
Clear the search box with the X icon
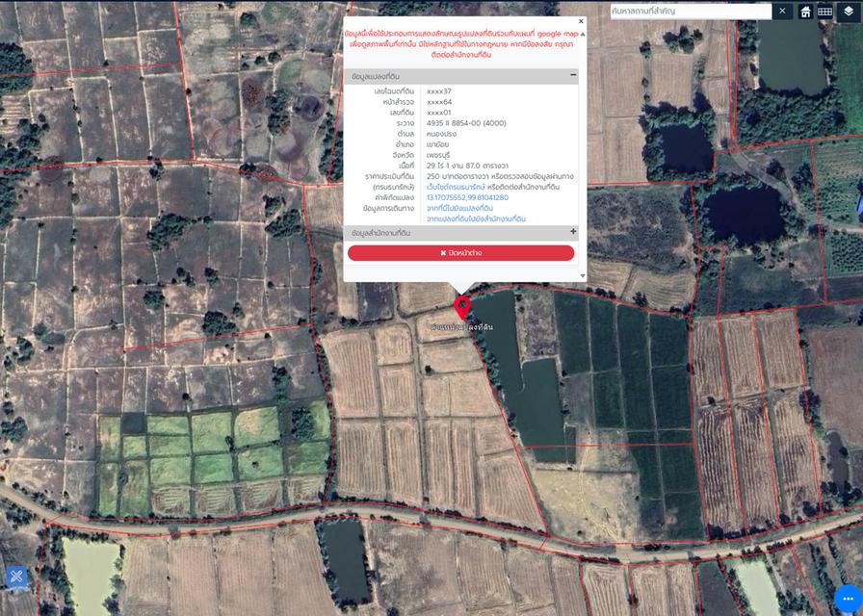point(782,12)
